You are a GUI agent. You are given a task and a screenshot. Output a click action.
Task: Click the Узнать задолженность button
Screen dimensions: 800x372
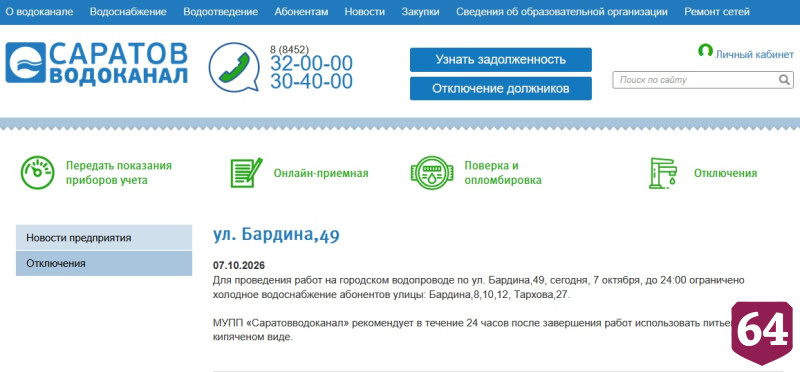(501, 60)
